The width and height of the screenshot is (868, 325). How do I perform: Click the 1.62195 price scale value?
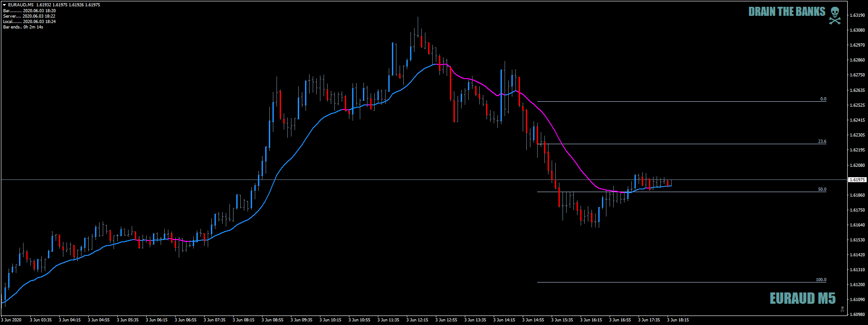(x=858, y=150)
